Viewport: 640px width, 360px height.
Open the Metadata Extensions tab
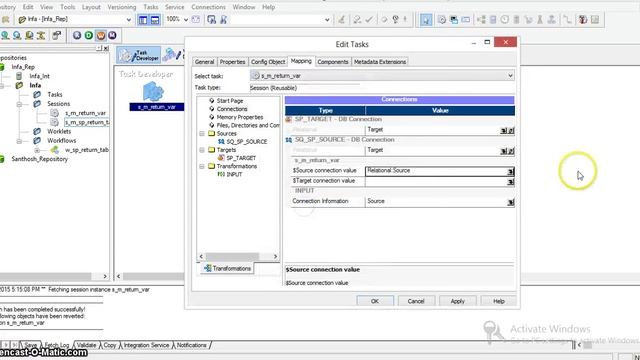pos(380,62)
